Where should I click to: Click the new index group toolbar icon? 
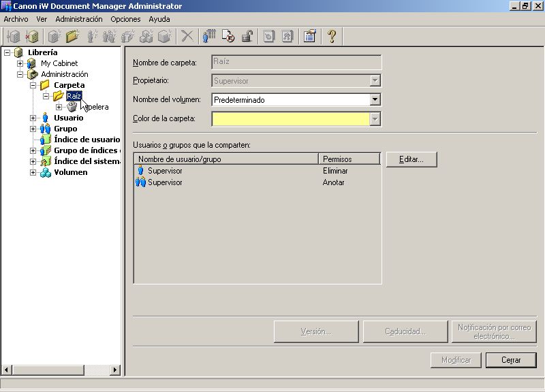(x=146, y=36)
